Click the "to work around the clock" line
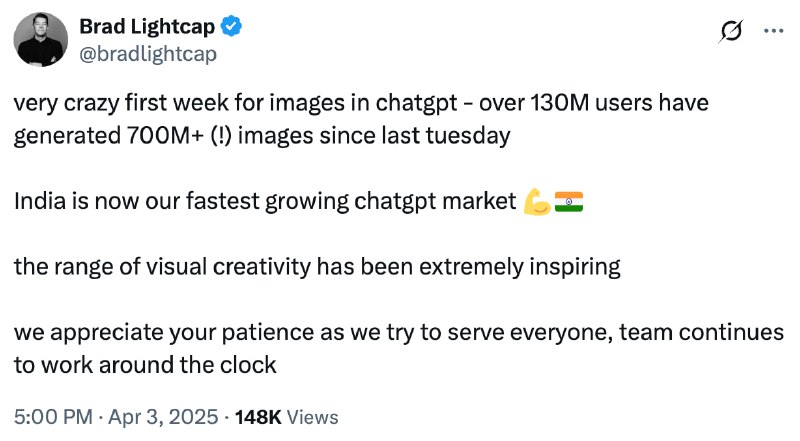The width and height of the screenshot is (800, 441). click(144, 365)
